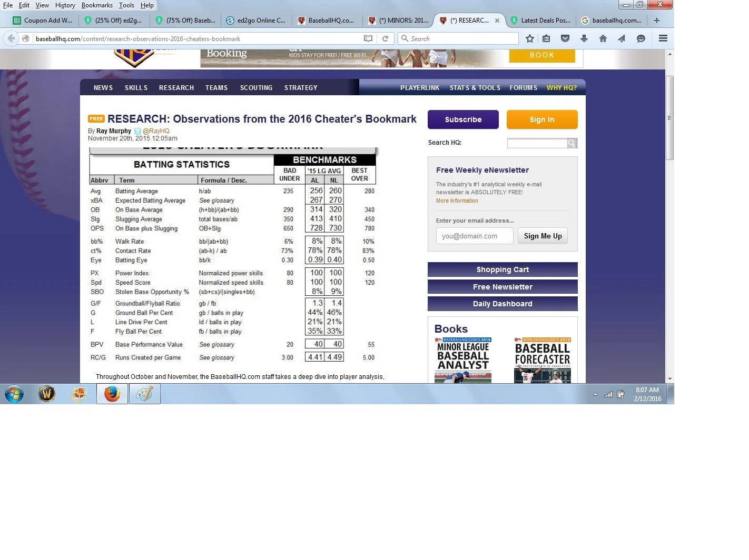749x560 pixels.
Task: Open the taskbar icon between WoW and Firefox
Action: pyautogui.click(x=80, y=394)
